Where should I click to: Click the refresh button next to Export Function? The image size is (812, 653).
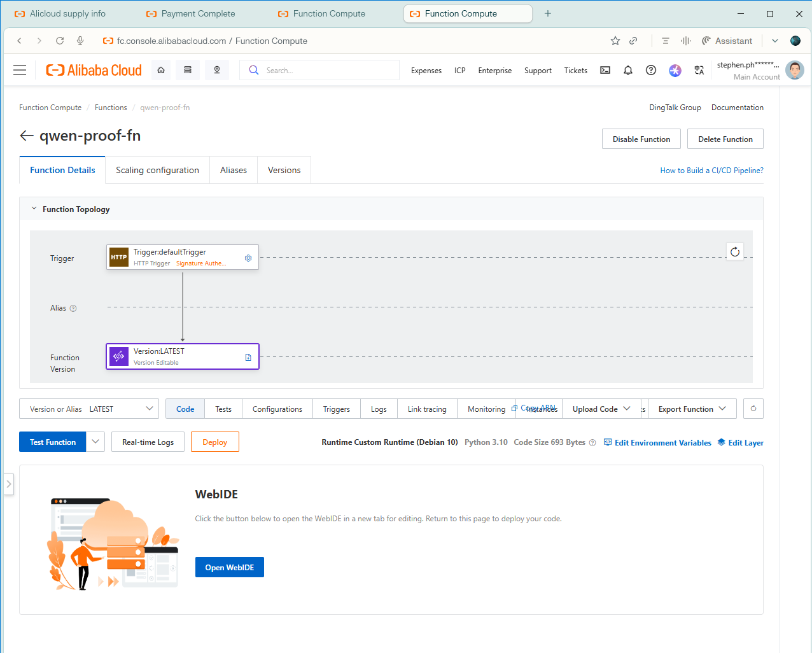click(753, 409)
